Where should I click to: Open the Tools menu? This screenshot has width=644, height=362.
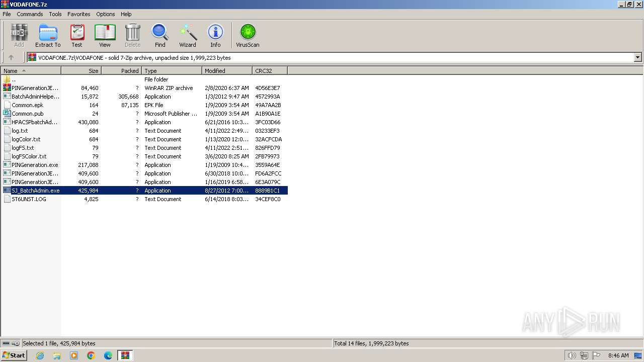[55, 14]
